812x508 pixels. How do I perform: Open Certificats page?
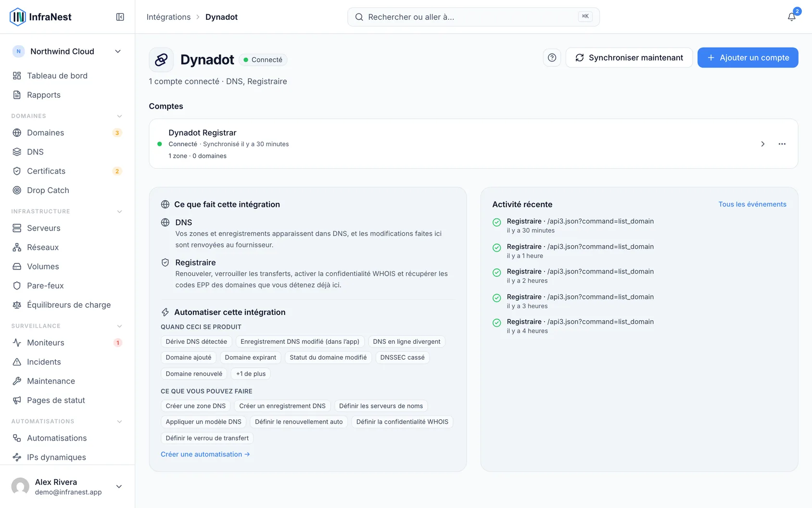[x=67, y=171]
